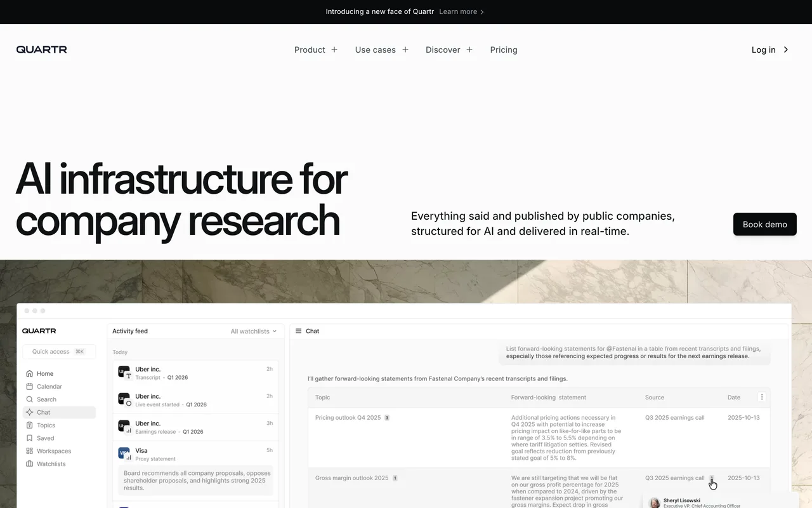The width and height of the screenshot is (812, 508).
Task: Open the Uber inc. Earnings release item
Action: pyautogui.click(x=195, y=427)
